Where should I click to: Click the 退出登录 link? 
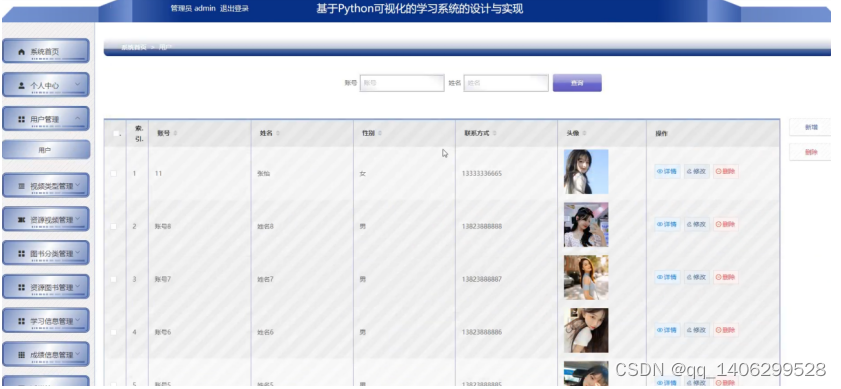(x=234, y=9)
